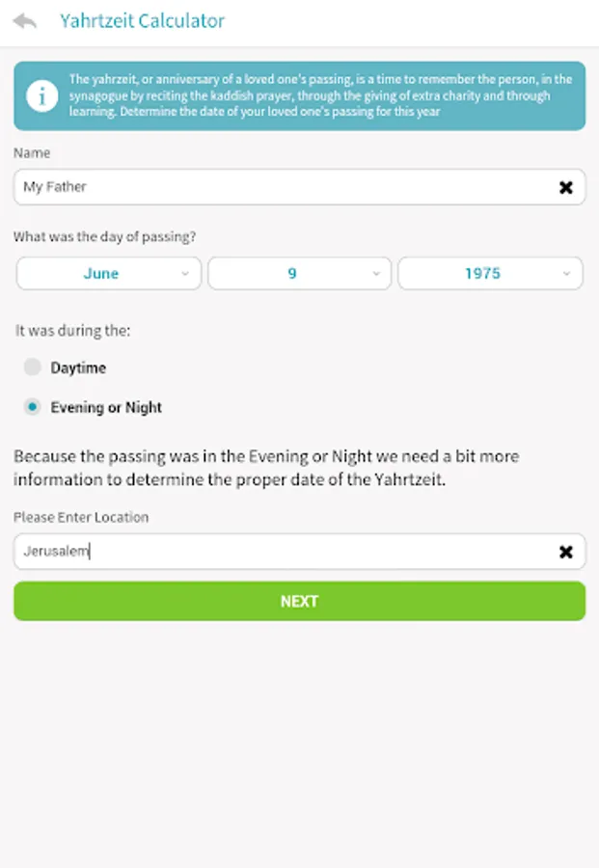Tap the Daytime label text
The height and width of the screenshot is (868, 599).
pyautogui.click(x=78, y=367)
